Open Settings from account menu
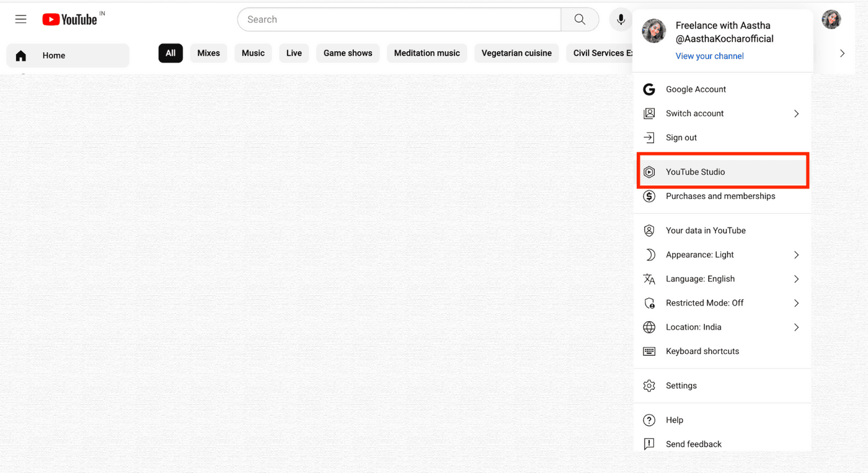 point(681,386)
